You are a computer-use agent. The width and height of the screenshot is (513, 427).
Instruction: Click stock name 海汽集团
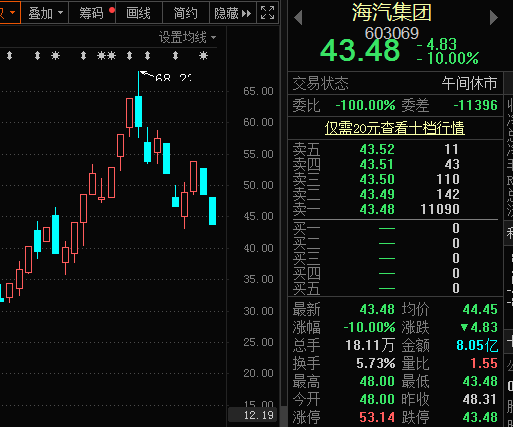tap(392, 13)
